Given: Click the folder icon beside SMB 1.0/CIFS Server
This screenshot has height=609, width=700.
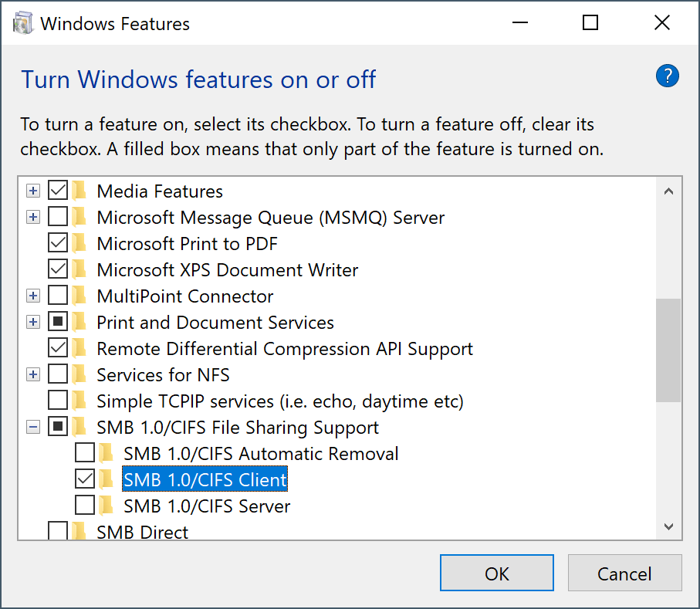Looking at the screenshot, I should click(107, 506).
